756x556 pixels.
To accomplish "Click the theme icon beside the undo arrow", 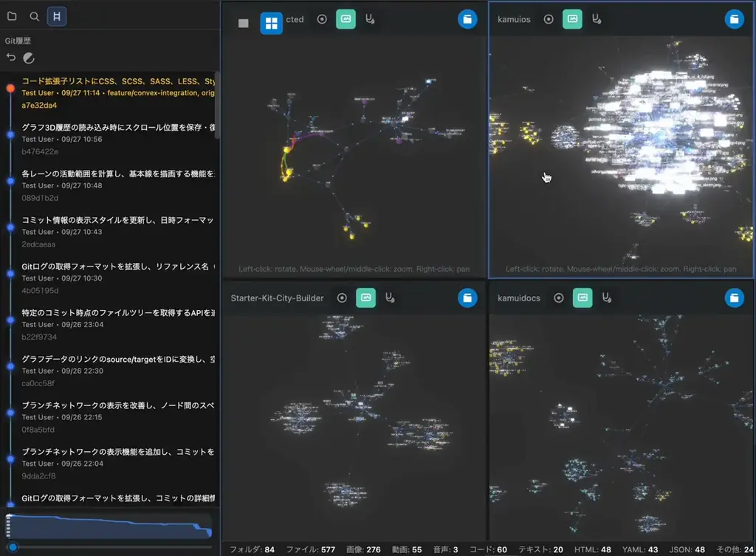I will pos(28,58).
